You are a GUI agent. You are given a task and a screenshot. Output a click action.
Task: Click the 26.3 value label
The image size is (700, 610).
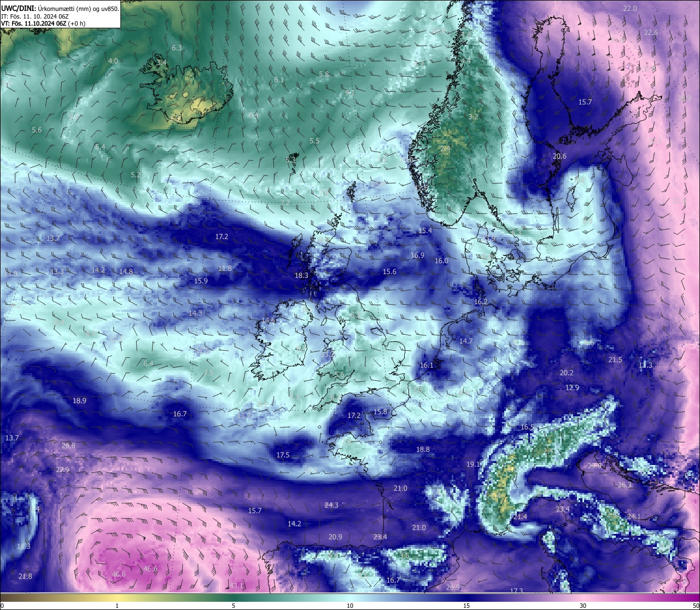(624, 485)
